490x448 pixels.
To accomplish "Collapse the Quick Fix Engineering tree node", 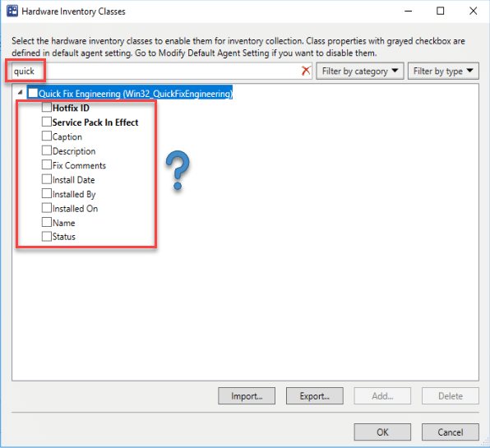I will pyautogui.click(x=20, y=92).
